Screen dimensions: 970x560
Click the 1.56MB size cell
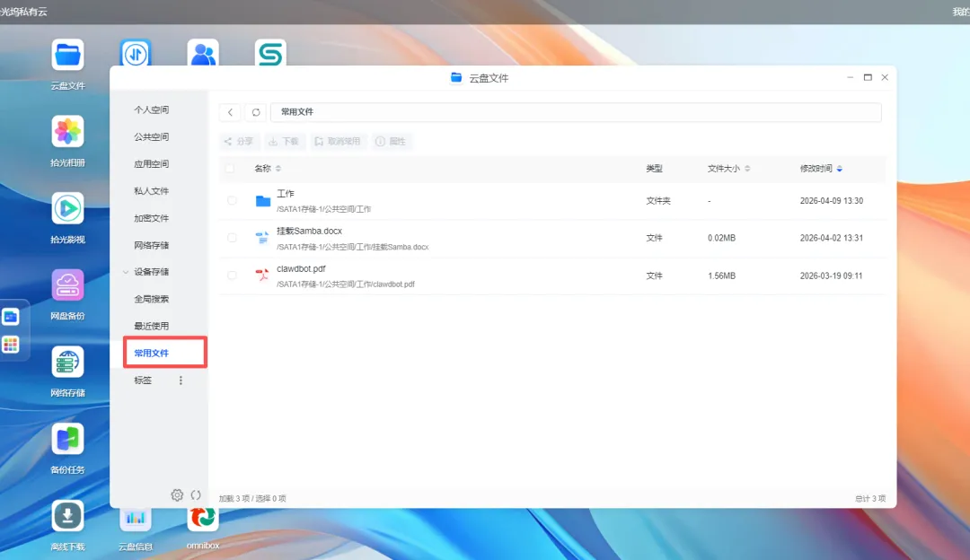point(721,276)
